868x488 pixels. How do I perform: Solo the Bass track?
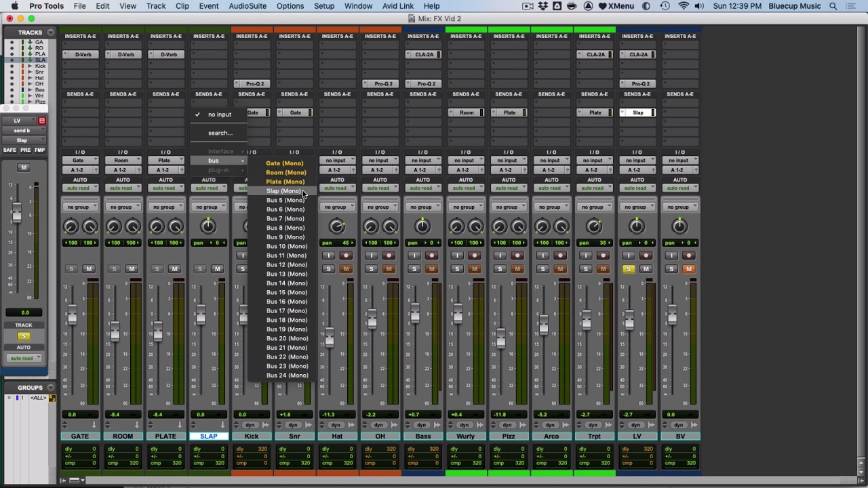coord(414,269)
